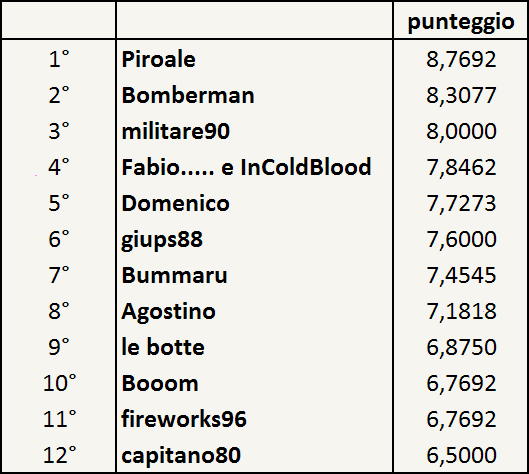Click the 8,0000 score value
The width and height of the screenshot is (529, 474).
(461, 131)
